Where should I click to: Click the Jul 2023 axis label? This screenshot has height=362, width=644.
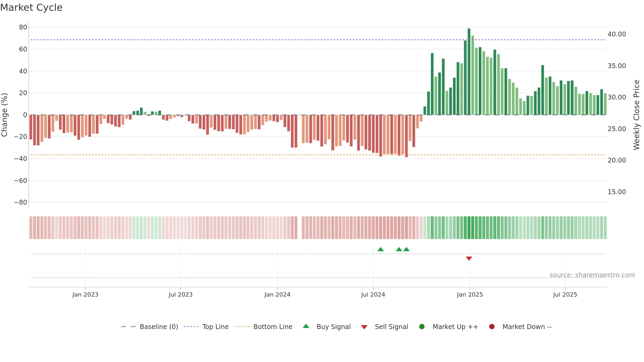click(181, 294)
